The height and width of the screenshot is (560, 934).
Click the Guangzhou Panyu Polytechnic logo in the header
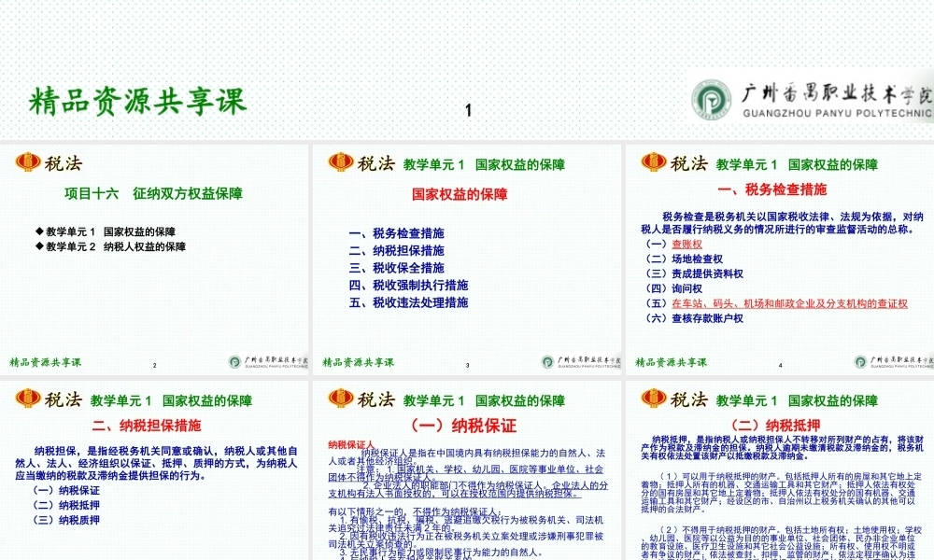[x=711, y=100]
